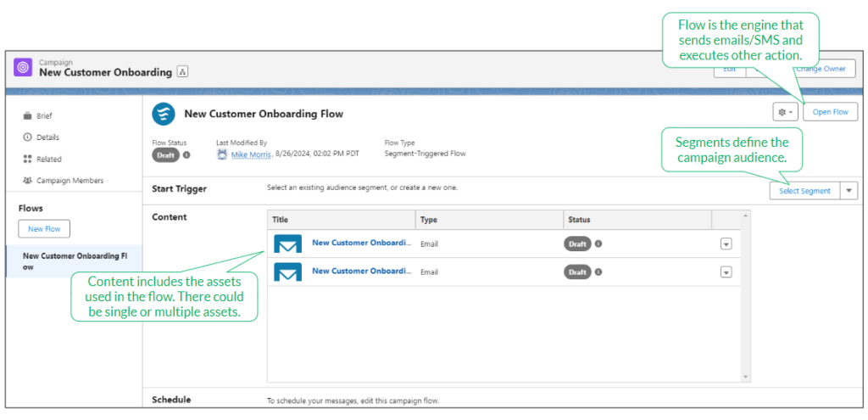The width and height of the screenshot is (868, 420).
Task: Click the Select Segment button
Action: click(804, 191)
